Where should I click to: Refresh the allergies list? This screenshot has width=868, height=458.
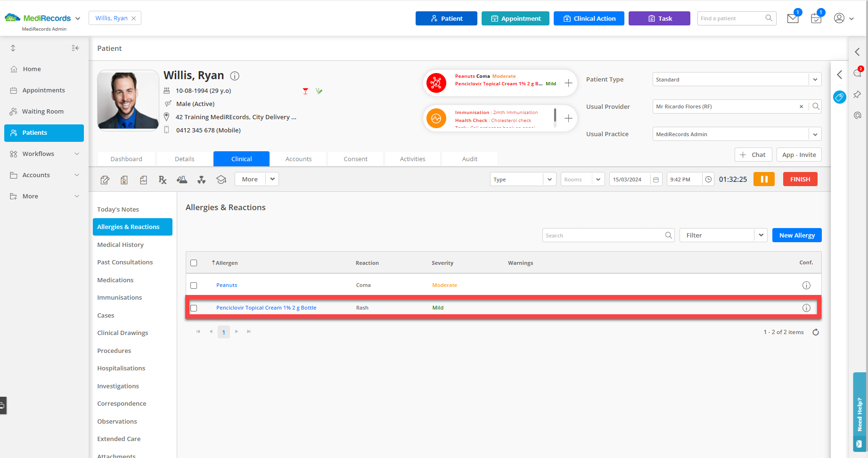[x=816, y=332]
